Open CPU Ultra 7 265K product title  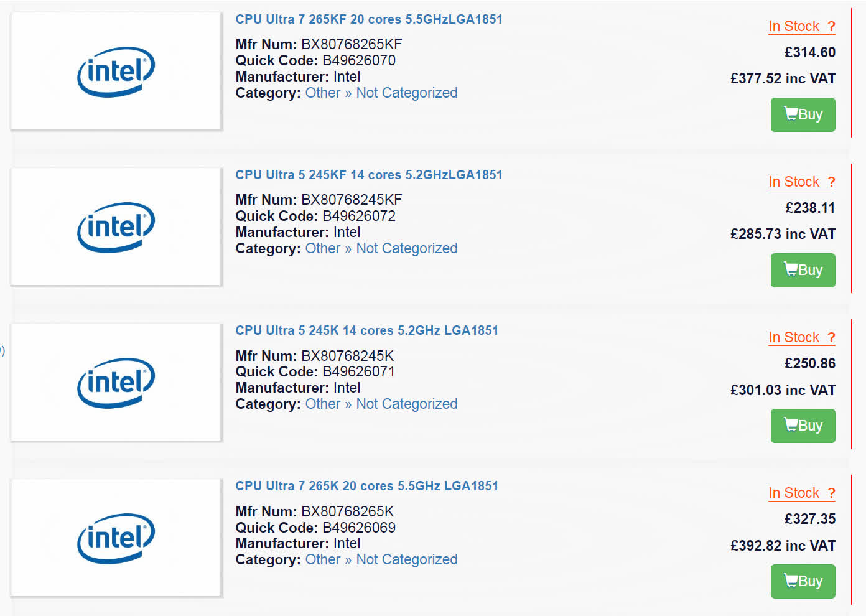pos(366,486)
